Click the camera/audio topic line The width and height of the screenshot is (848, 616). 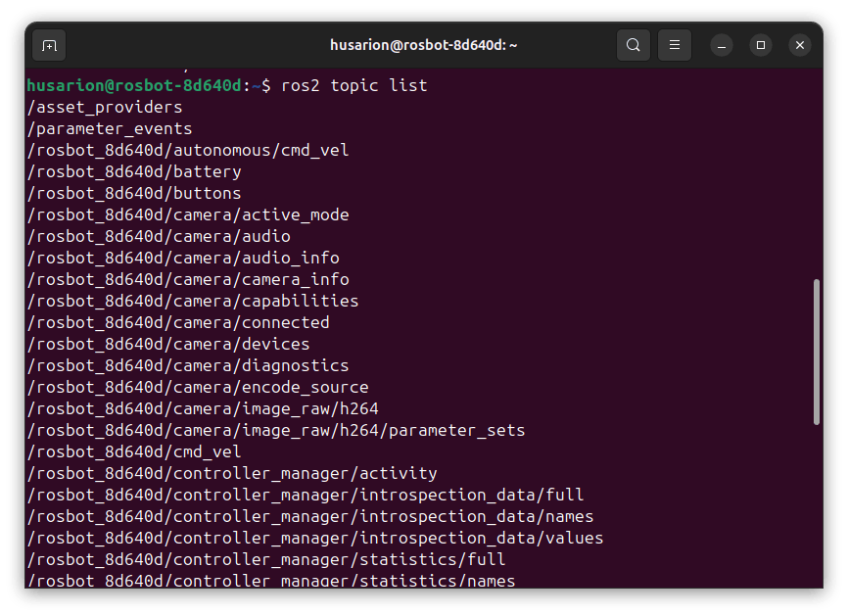tap(159, 236)
